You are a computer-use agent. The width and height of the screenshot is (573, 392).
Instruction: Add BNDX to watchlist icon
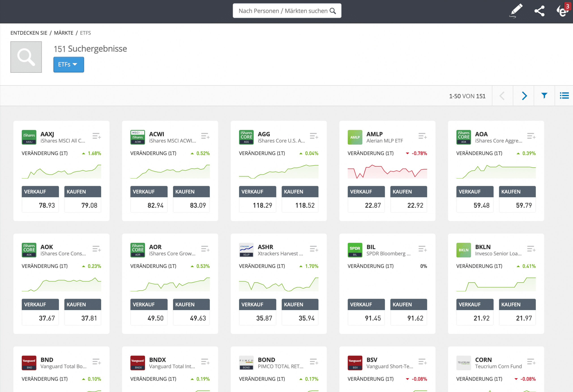click(205, 362)
